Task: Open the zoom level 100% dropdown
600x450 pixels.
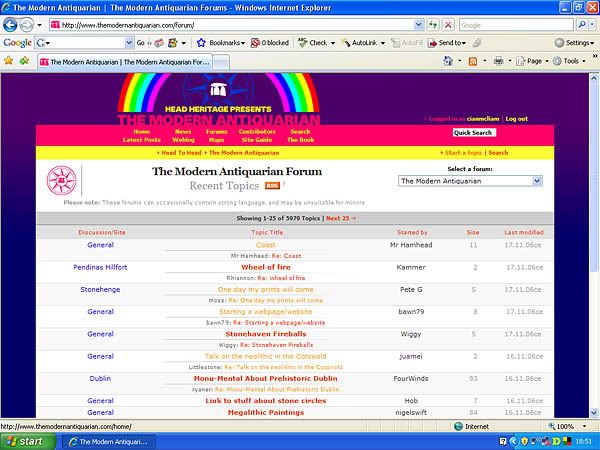Action: [x=584, y=426]
